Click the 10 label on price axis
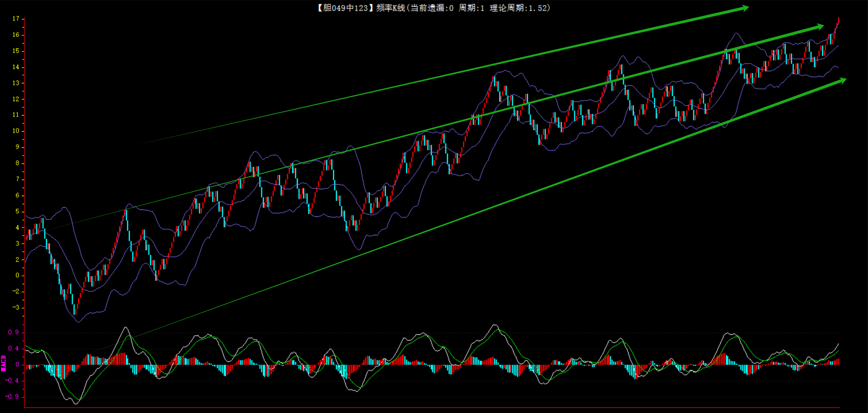 [x=16, y=131]
